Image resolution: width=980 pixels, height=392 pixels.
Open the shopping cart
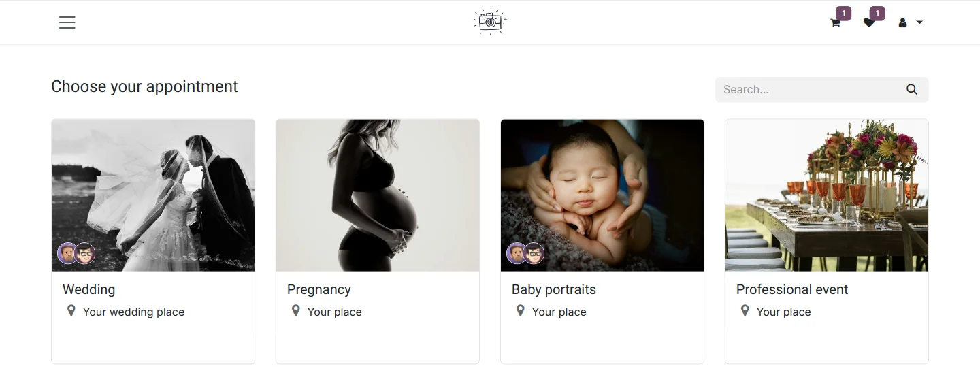tap(836, 22)
